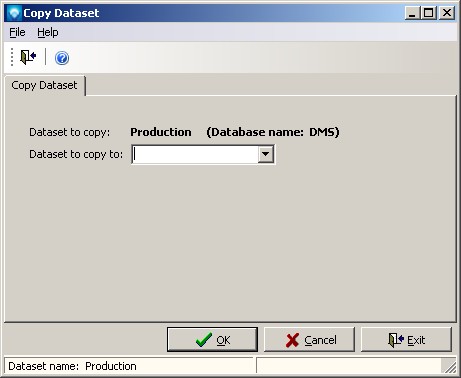Focus the Dataset to copy to field
The image size is (461, 378).
tap(195, 154)
